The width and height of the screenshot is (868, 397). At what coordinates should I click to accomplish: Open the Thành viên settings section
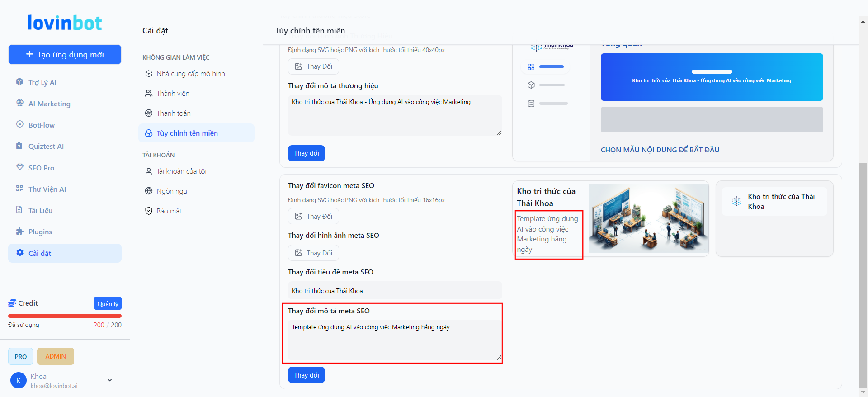[173, 94]
